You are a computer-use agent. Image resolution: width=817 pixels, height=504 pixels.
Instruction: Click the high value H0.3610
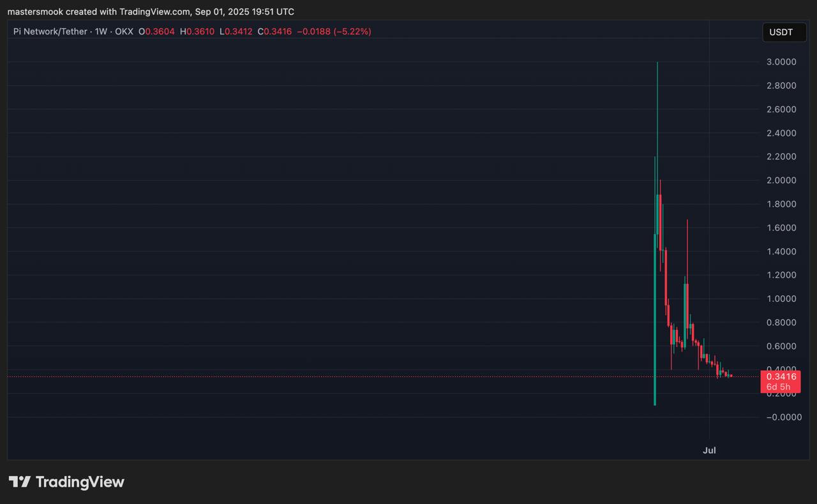(x=197, y=31)
